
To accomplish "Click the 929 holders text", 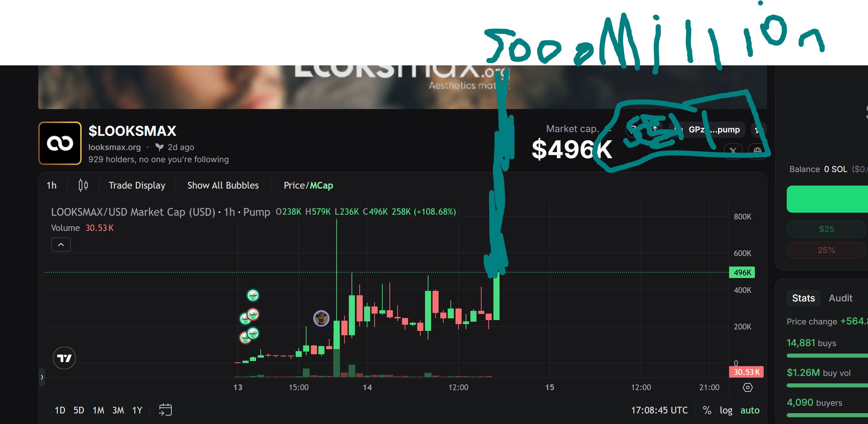I will (158, 159).
